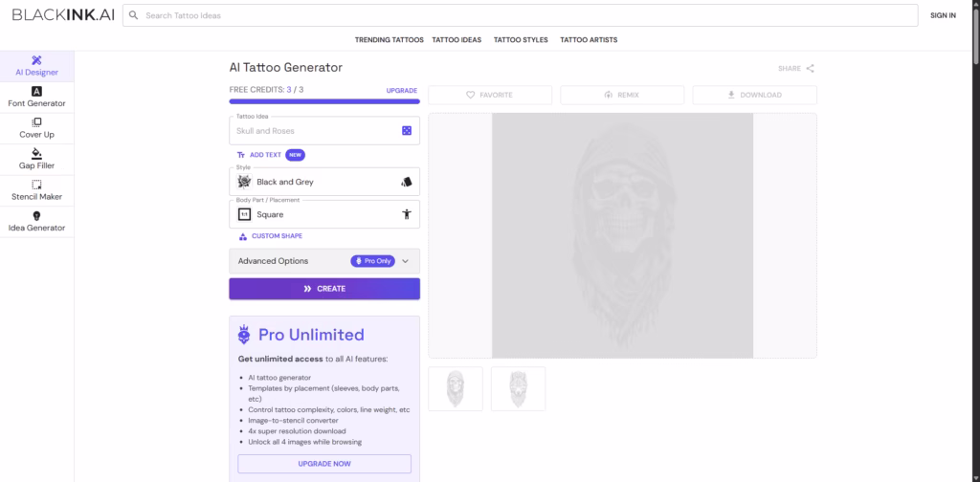Open the Trending Tattoos menu
The width and height of the screenshot is (980, 482).
coord(389,40)
